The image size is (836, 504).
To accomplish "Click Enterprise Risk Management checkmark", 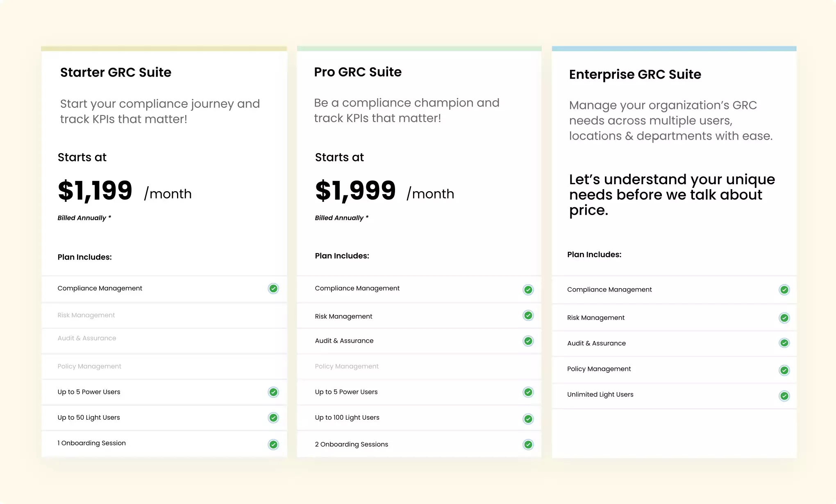I will (784, 318).
